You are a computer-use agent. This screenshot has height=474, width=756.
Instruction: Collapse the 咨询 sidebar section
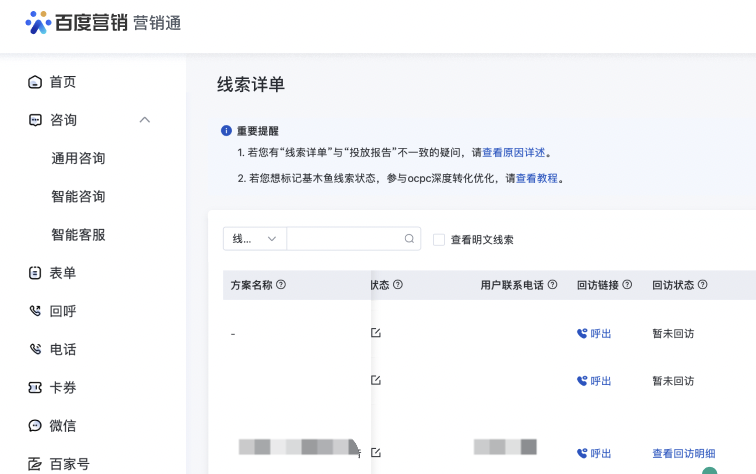145,120
